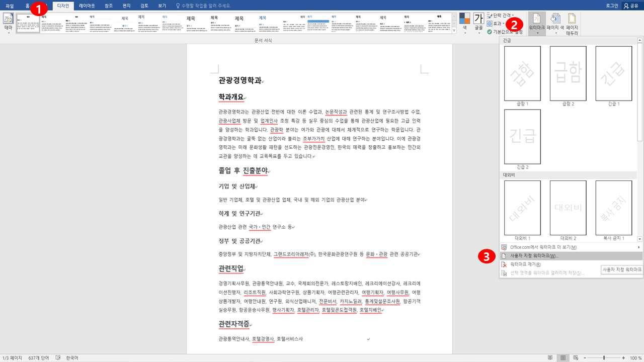The width and height of the screenshot is (644, 362).
Task: Click the Share (공유) icon
Action: (x=631, y=5)
